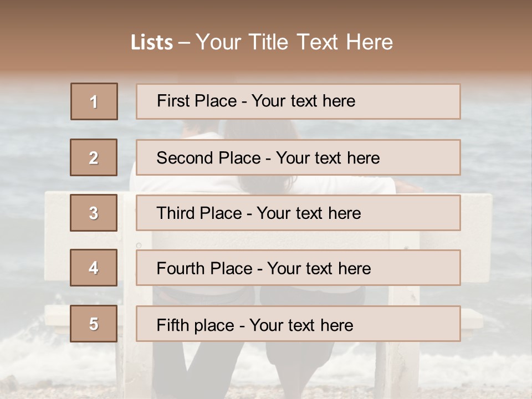Screen dimensions: 532x399
Task: Pick the number 4 box
Action: 94,268
